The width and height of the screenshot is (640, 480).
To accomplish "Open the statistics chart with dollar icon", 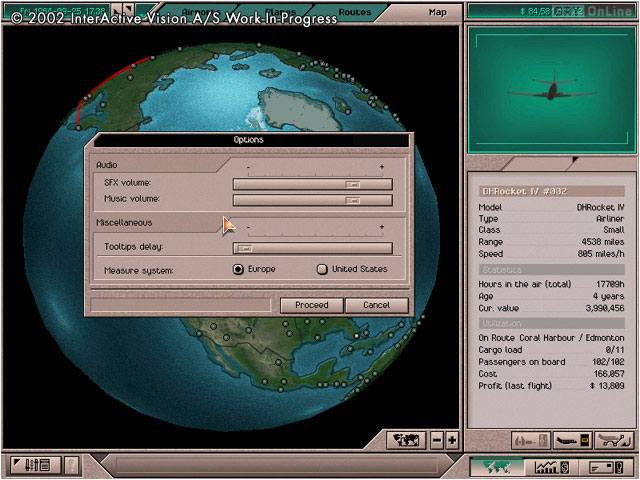I will click(x=552, y=466).
